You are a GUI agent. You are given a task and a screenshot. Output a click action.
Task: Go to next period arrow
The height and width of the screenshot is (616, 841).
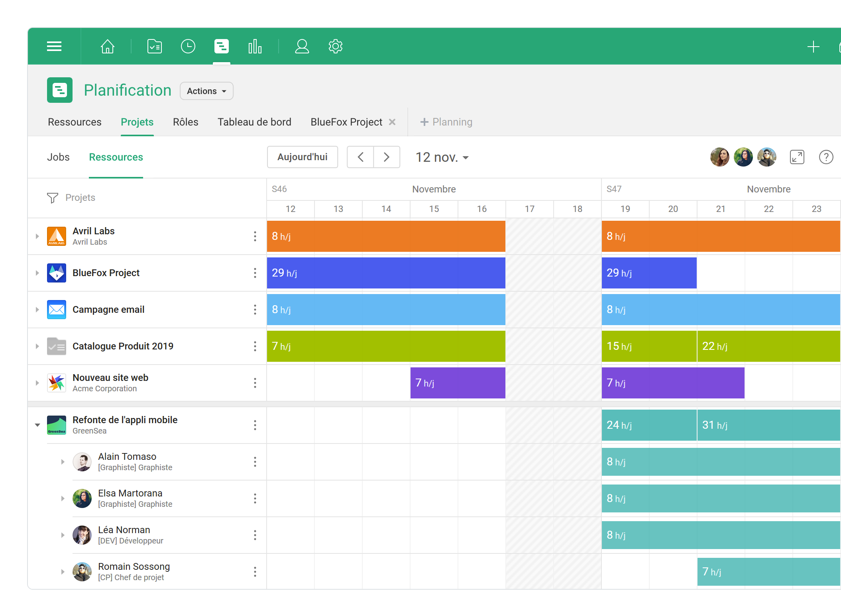387,157
